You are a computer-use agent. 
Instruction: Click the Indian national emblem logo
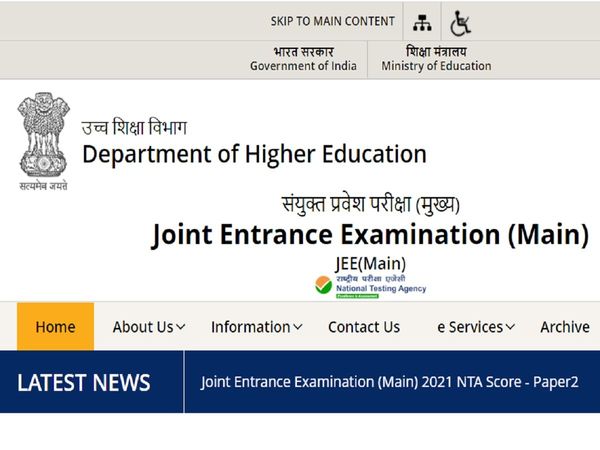click(43, 141)
